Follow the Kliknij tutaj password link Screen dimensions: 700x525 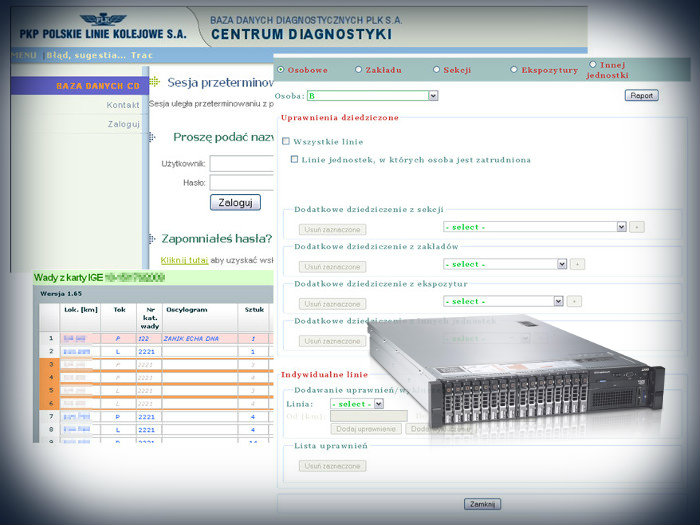tap(184, 259)
